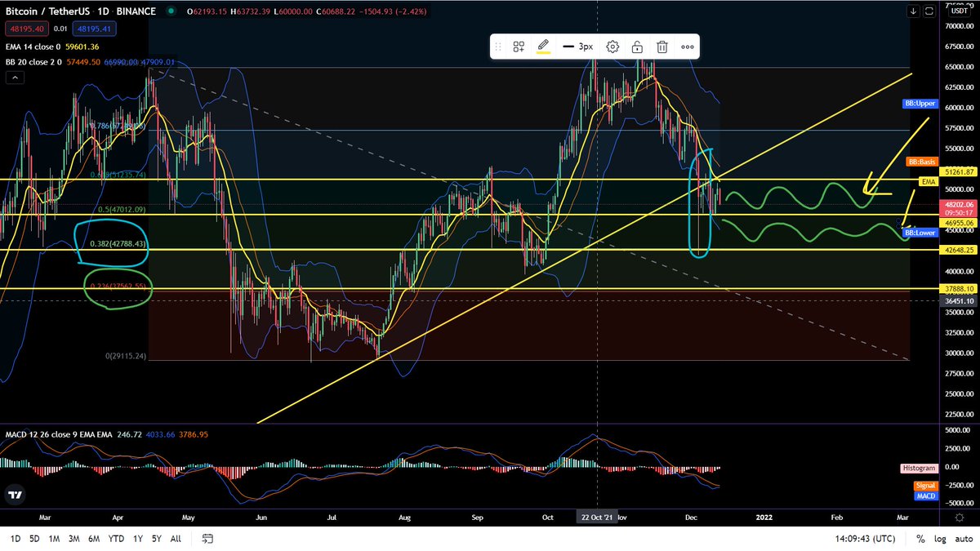Grab the floating toolbar drag handle
The image size is (980, 551).
497,47
